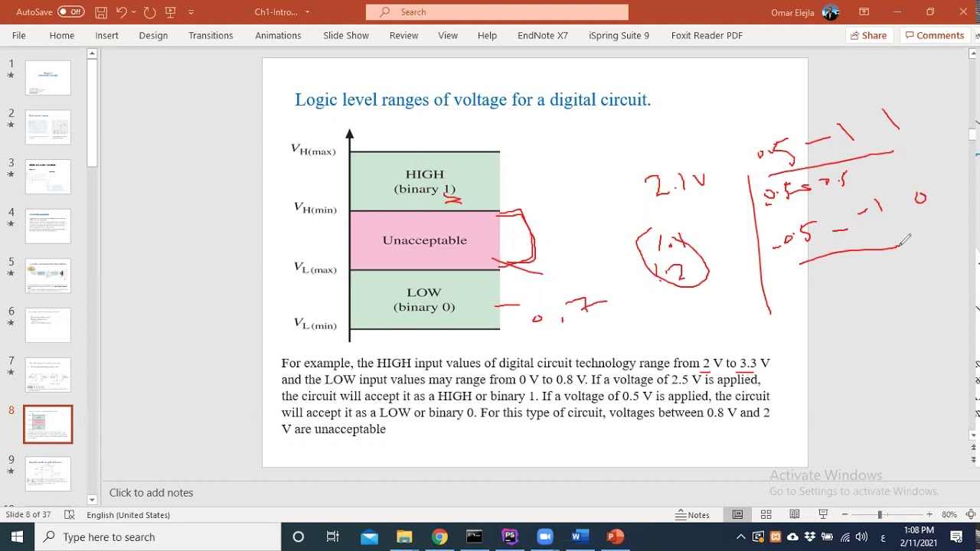This screenshot has height=551, width=980.
Task: Click the Windows taskbar search box
Action: point(157,537)
